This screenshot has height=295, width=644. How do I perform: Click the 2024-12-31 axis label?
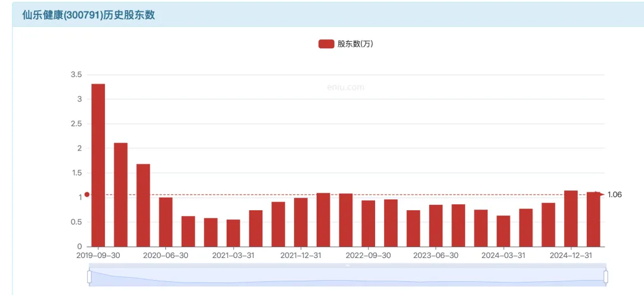coord(571,256)
